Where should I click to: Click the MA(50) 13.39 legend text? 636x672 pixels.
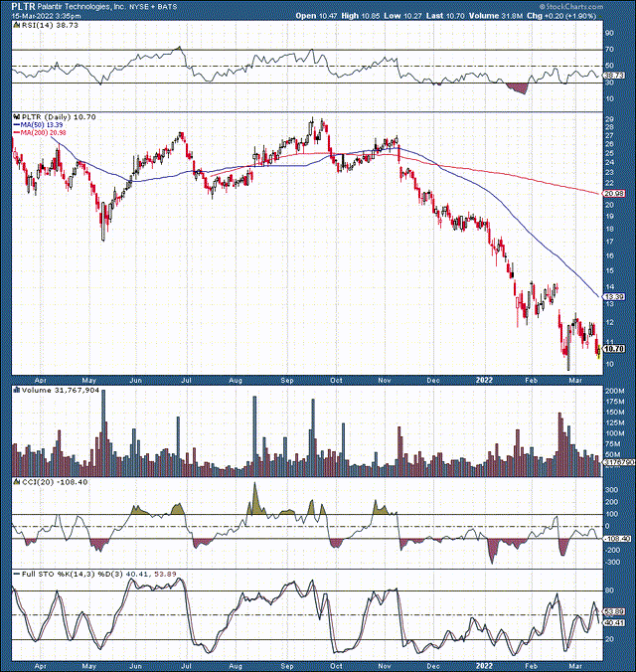point(42,125)
